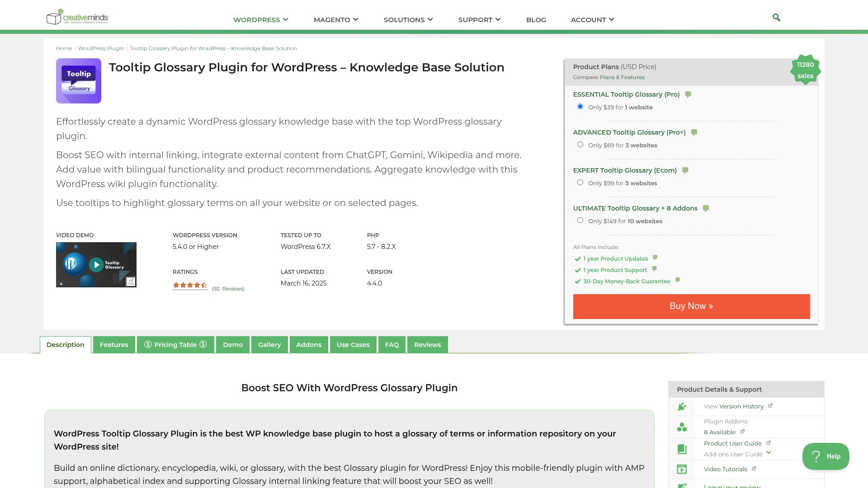Screen dimensions: 868x488
Task: Play the Tooltip Glossary video demo thumbnail
Action: click(x=96, y=264)
